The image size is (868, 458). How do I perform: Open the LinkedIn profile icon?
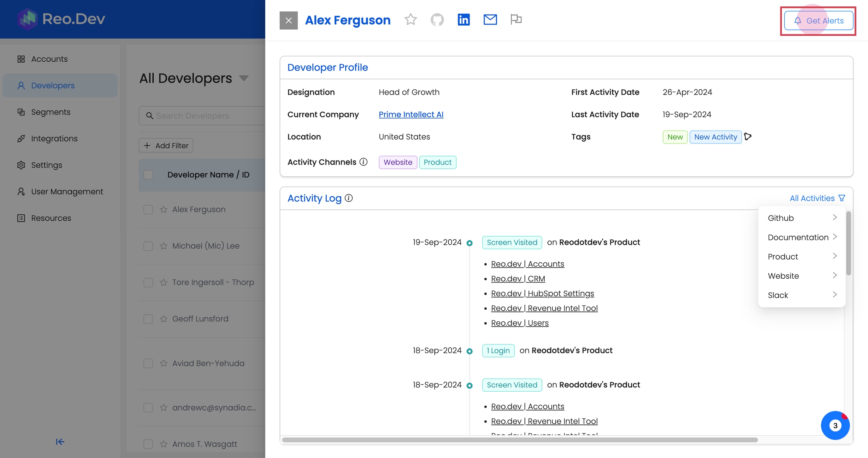pos(463,20)
